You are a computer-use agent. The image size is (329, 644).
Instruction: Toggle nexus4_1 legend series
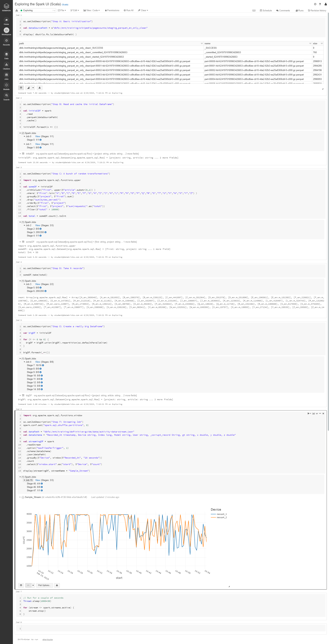tap(219, 514)
